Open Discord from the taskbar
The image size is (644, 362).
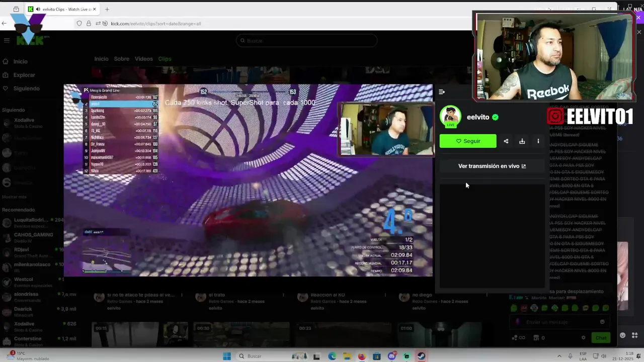coord(391,356)
